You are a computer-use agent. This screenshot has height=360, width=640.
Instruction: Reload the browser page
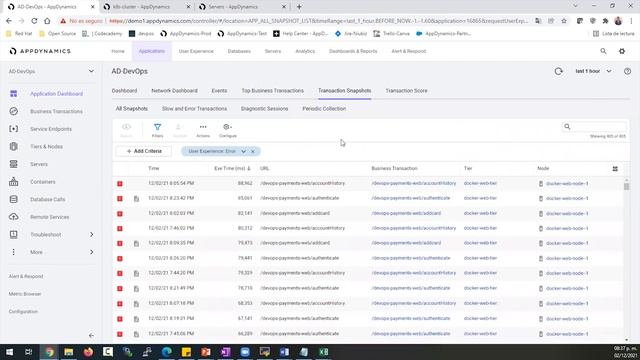34,21
